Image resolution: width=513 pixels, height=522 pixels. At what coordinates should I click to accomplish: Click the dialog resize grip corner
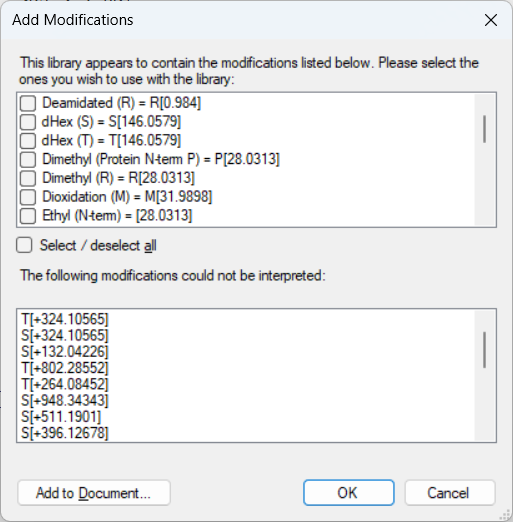(507, 516)
